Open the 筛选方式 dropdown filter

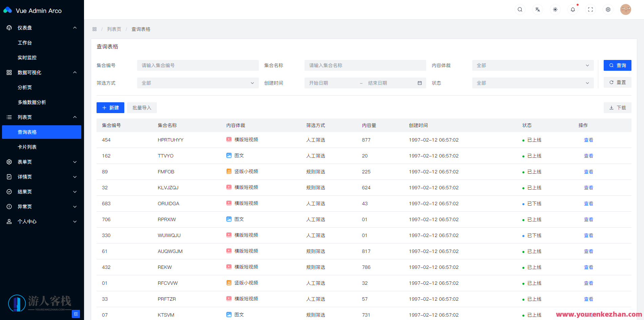[x=198, y=83]
